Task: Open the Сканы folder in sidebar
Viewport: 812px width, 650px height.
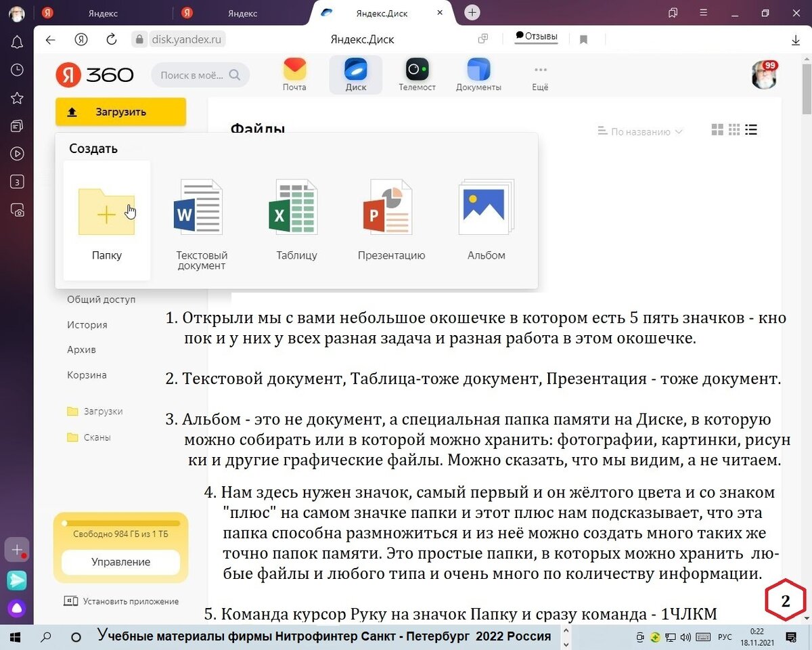Action: [89, 437]
